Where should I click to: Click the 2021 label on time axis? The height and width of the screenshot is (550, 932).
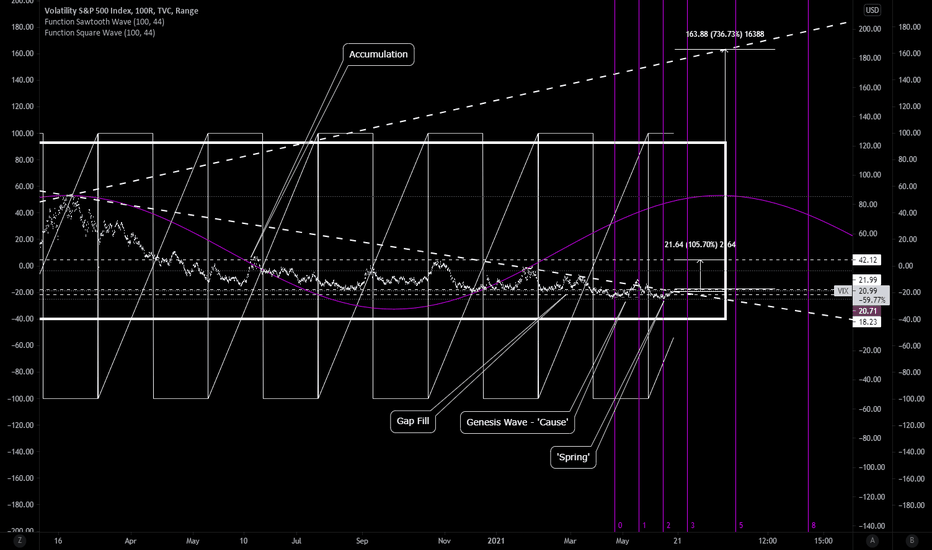(496, 541)
